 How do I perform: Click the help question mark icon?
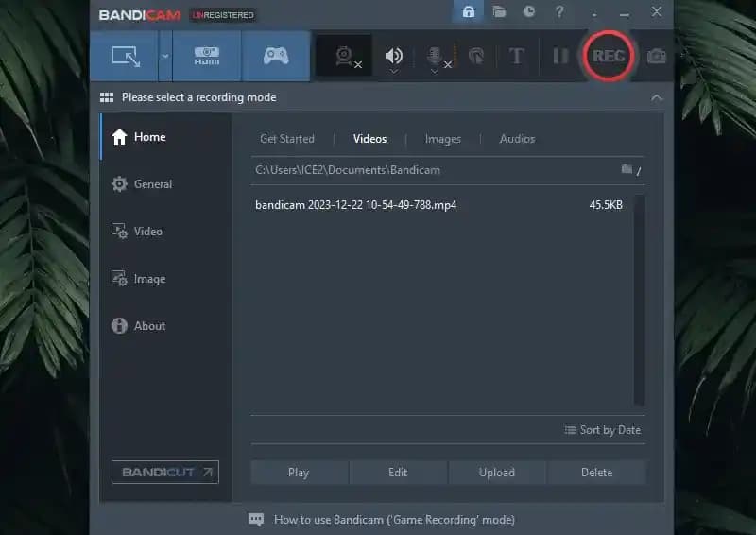pos(560,12)
